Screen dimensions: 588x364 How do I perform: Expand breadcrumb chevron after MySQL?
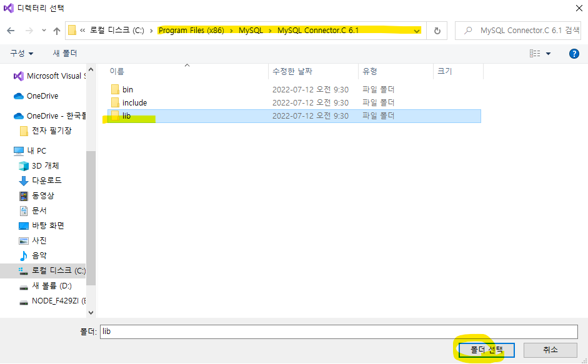click(270, 31)
